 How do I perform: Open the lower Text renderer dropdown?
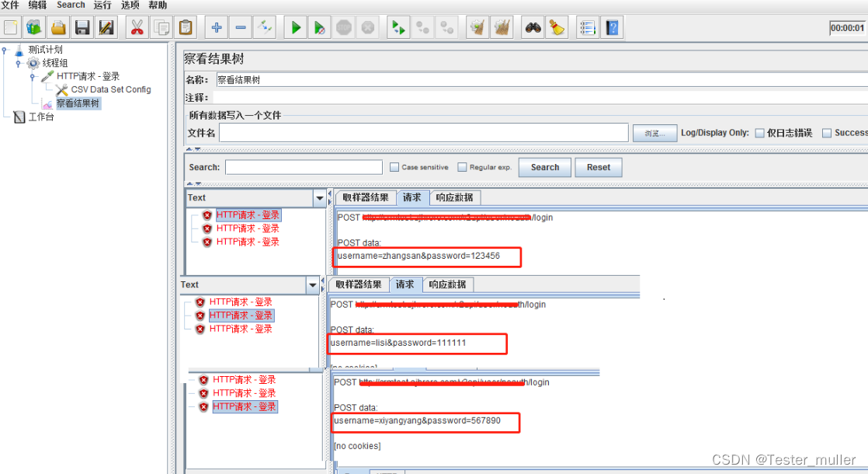click(x=313, y=284)
